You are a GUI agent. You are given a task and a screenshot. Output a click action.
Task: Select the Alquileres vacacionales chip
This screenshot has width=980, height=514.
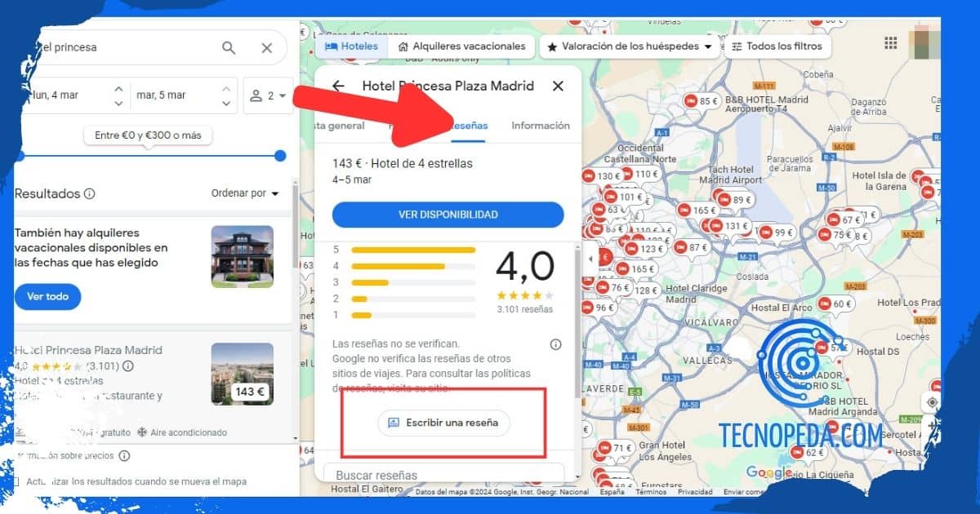461,47
